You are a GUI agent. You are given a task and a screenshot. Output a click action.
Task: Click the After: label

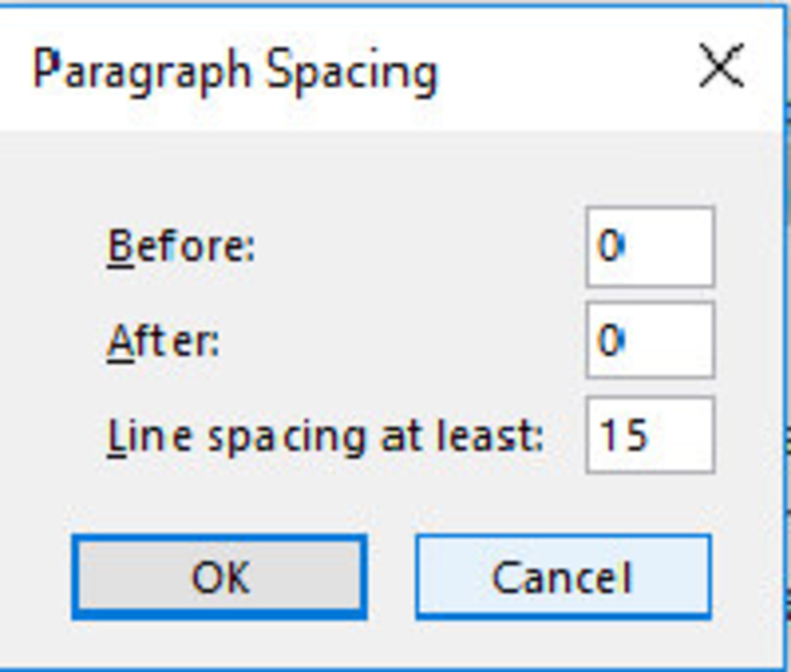pos(163,341)
